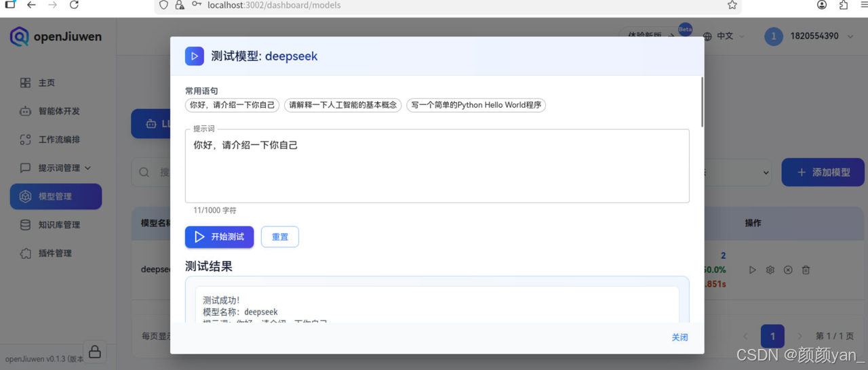Go back with the browser back arrow
This screenshot has height=370, width=868.
tap(31, 5)
